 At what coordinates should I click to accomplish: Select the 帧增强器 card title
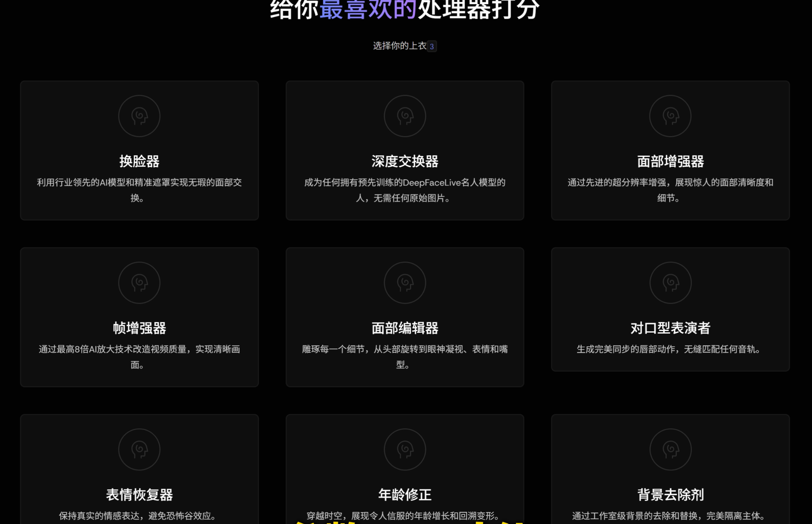[139, 328]
